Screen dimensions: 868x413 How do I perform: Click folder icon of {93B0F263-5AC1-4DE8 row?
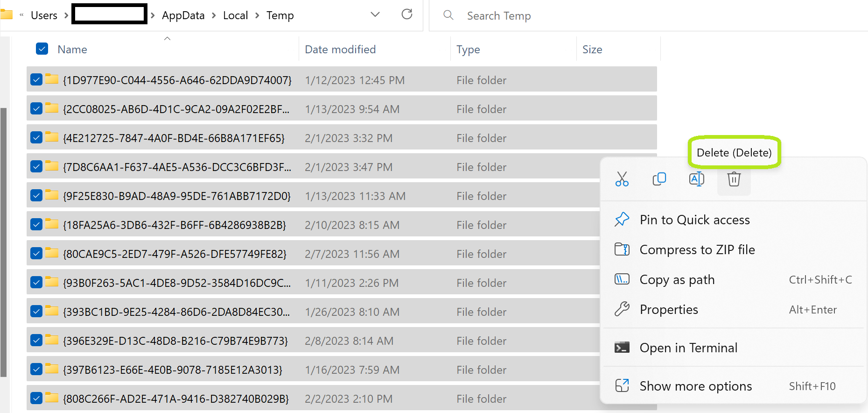point(52,282)
